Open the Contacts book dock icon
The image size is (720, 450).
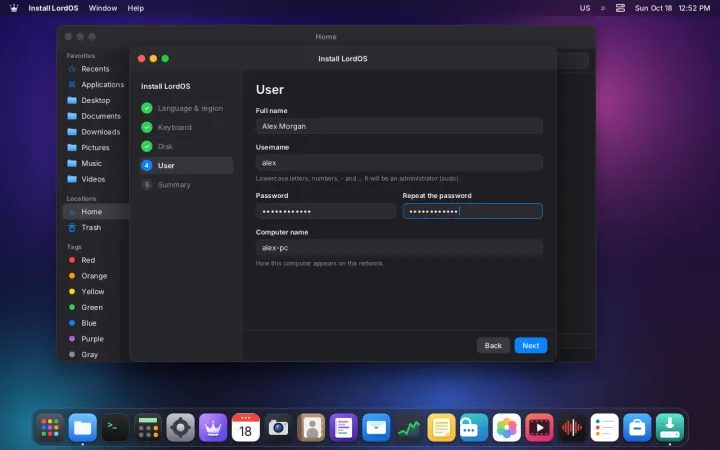pyautogui.click(x=311, y=428)
